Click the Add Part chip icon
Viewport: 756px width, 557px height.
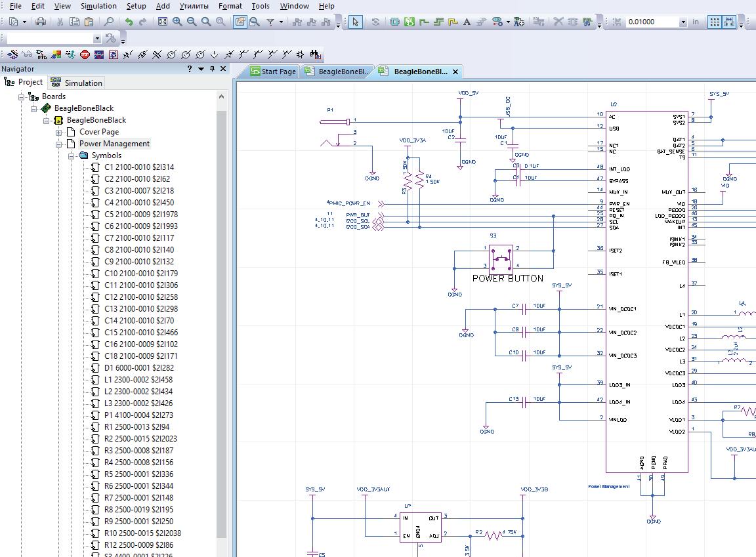394,22
